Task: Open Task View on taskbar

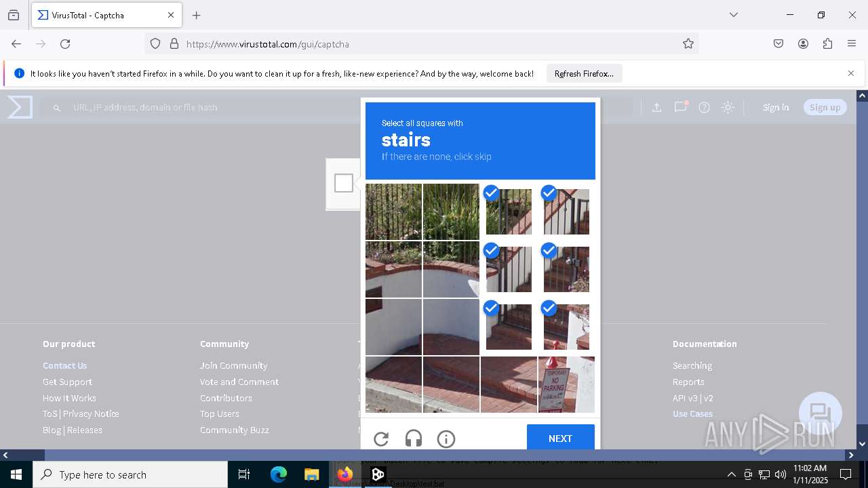Action: [x=244, y=474]
